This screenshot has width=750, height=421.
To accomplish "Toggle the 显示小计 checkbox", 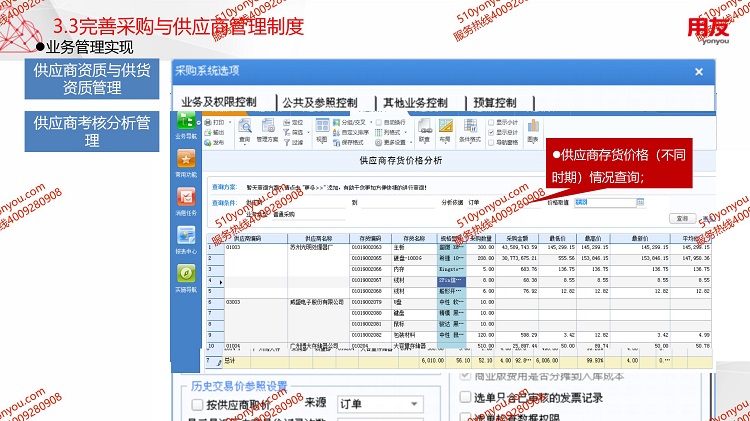I will (x=493, y=122).
